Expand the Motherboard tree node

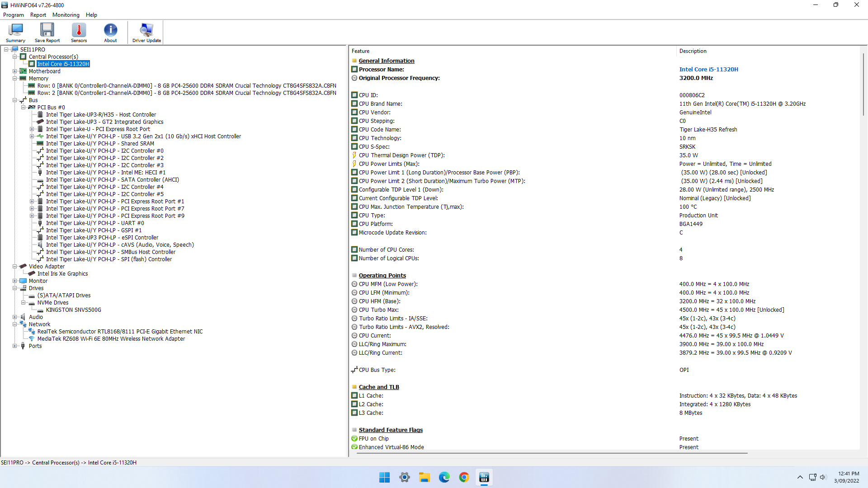[14, 71]
